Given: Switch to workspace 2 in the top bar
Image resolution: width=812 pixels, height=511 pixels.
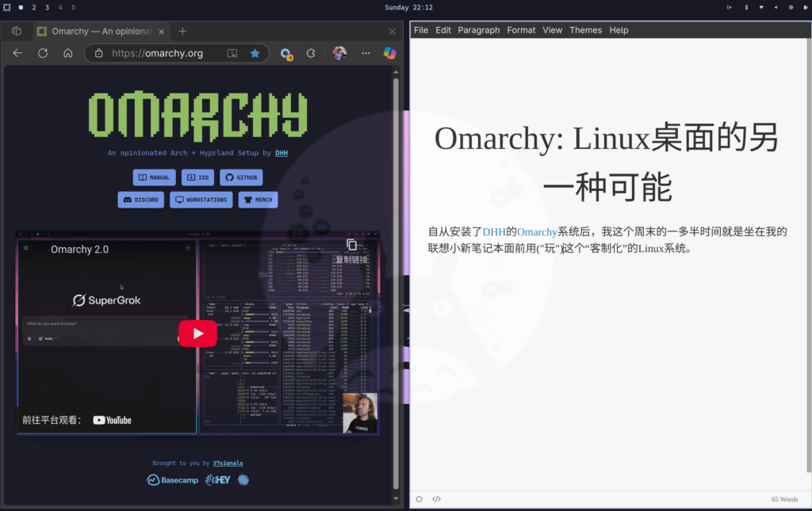Looking at the screenshot, I should [x=33, y=7].
